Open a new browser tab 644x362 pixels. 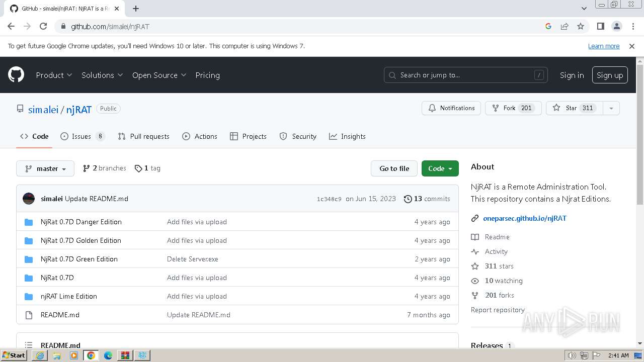tap(136, 9)
